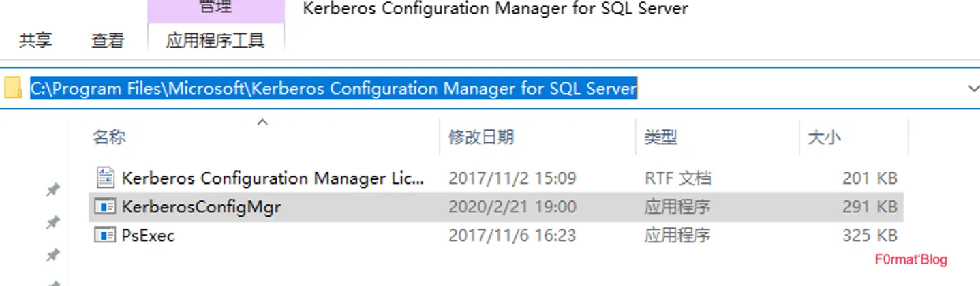
Task: Open the 查看 ribbon tab
Action: 108,41
